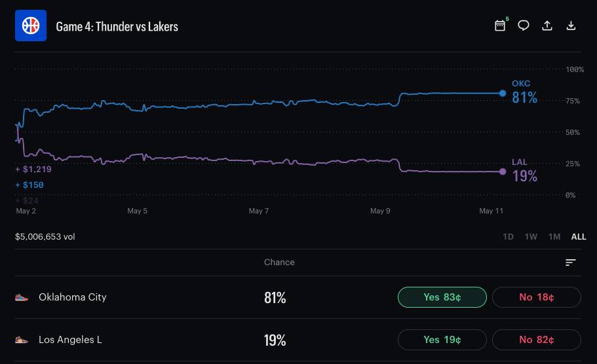The height and width of the screenshot is (364, 597).
Task: Click the Game 4: Thunder vs Lakers title
Action: [x=117, y=27]
